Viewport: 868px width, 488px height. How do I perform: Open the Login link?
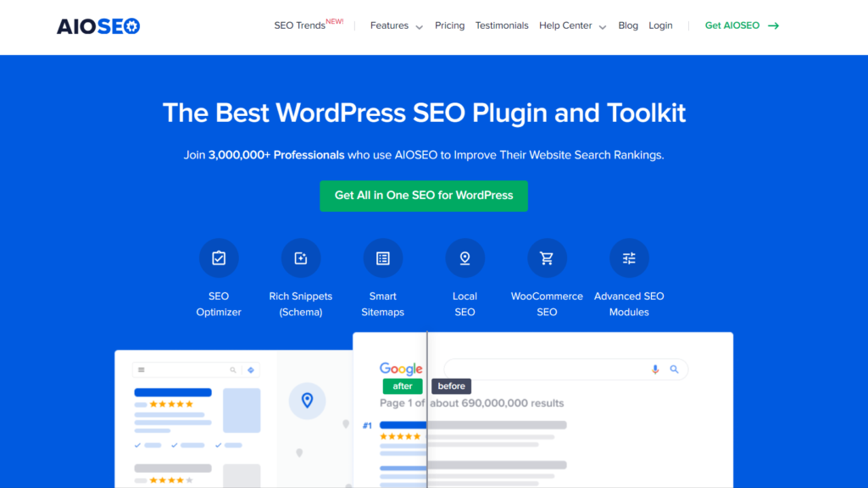[660, 25]
